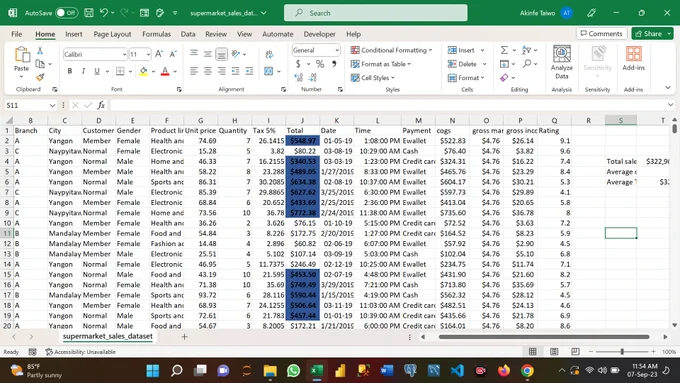Apply Percent Style format
This screenshot has width=680, height=383.
[320, 64]
